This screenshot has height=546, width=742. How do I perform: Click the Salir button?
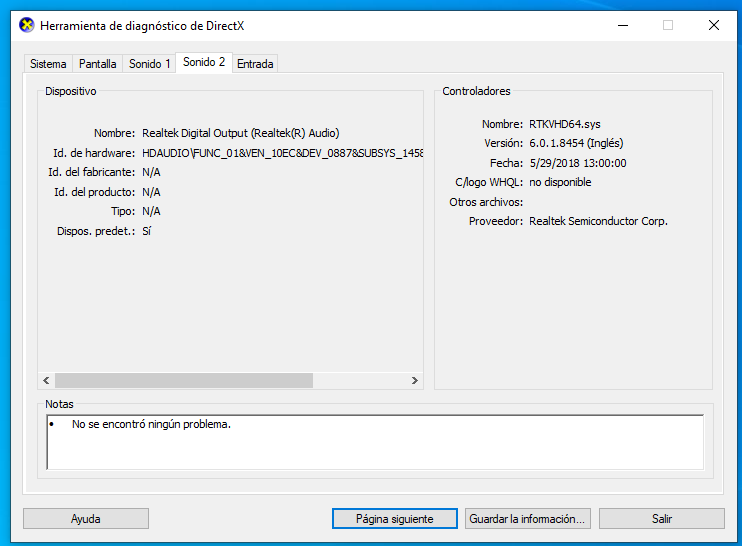662,519
